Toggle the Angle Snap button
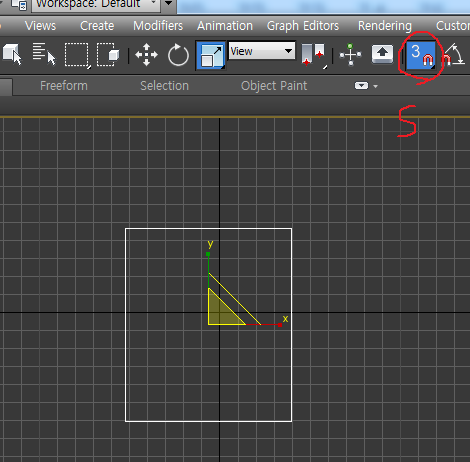 [x=453, y=55]
